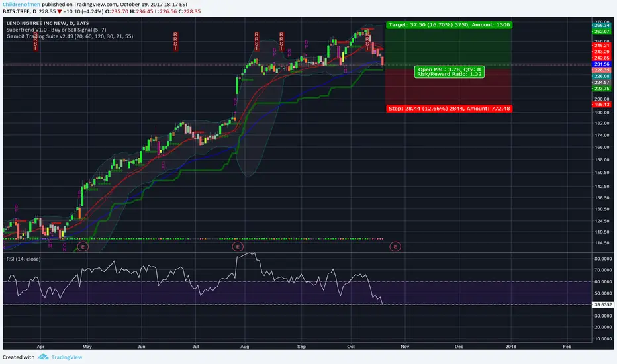Select the red Stop loss label

pos(449,109)
